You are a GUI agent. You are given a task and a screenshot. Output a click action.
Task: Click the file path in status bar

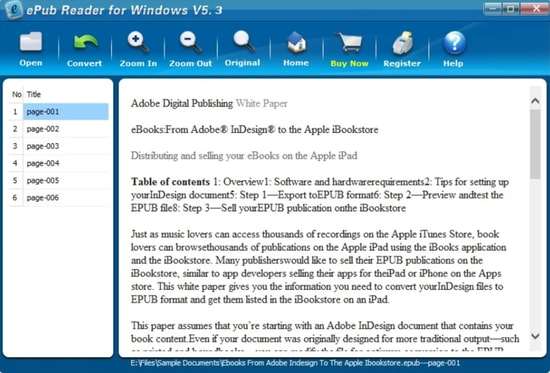tap(295, 363)
